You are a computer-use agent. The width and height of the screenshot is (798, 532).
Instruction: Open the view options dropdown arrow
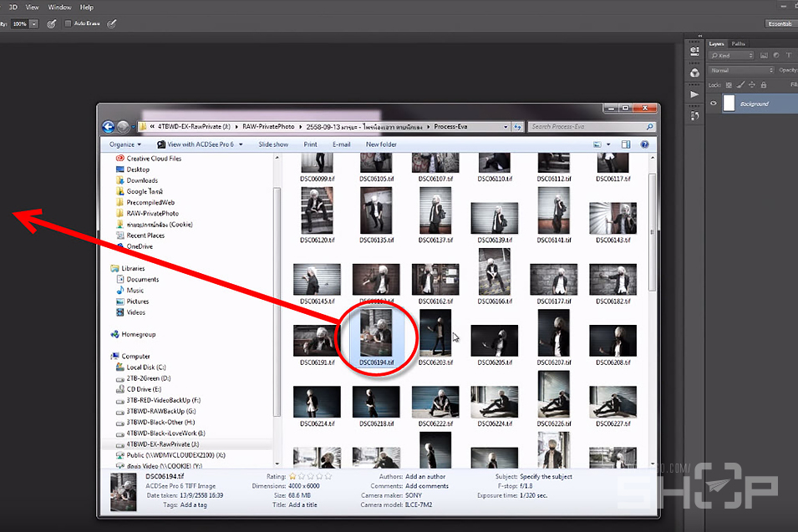point(608,144)
